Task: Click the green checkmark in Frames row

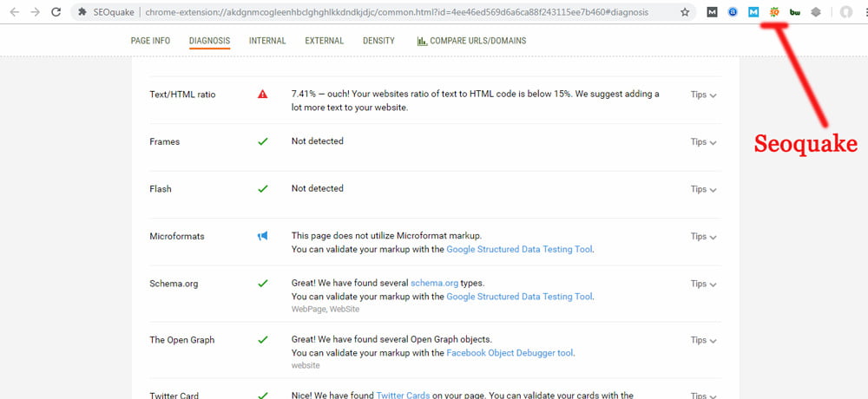Action: [x=262, y=141]
